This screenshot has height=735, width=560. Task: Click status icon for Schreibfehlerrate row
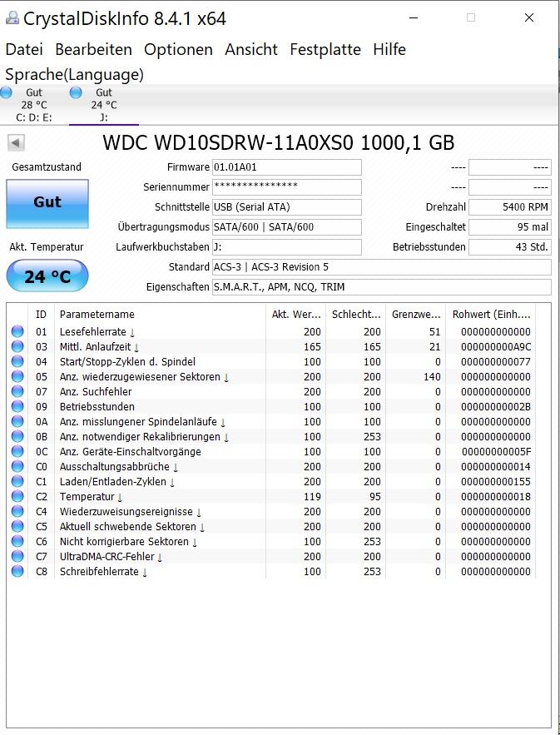tap(17, 571)
